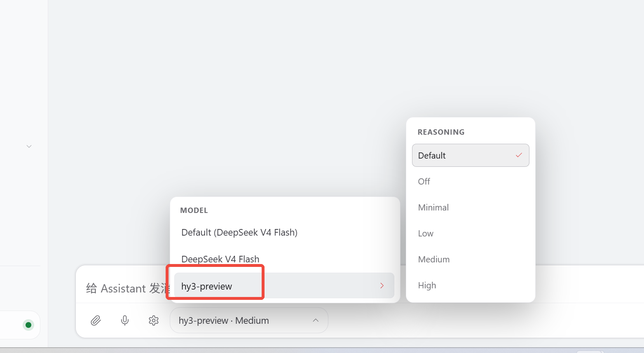Screen dimensions: 644x353
Task: Select Default (DeepSeek V4 Flash) model
Action: click(284, 232)
